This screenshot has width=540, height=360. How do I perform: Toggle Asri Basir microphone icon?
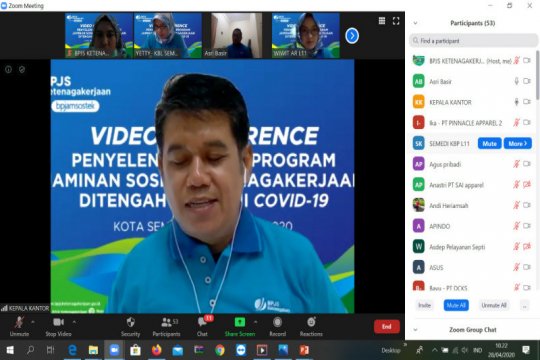tap(516, 81)
